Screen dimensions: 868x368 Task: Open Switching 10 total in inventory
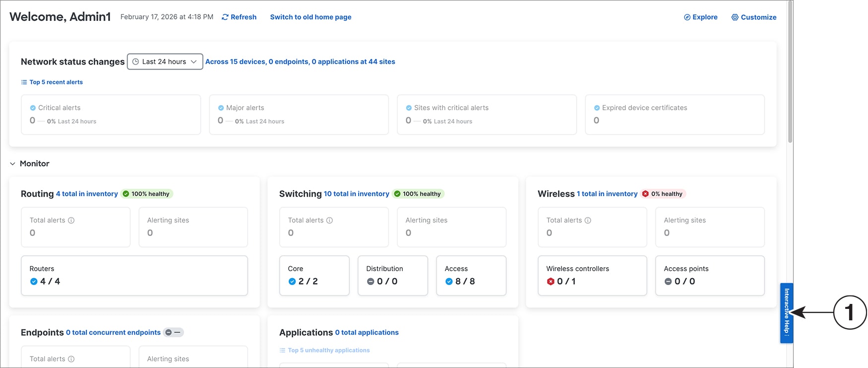[x=357, y=194]
